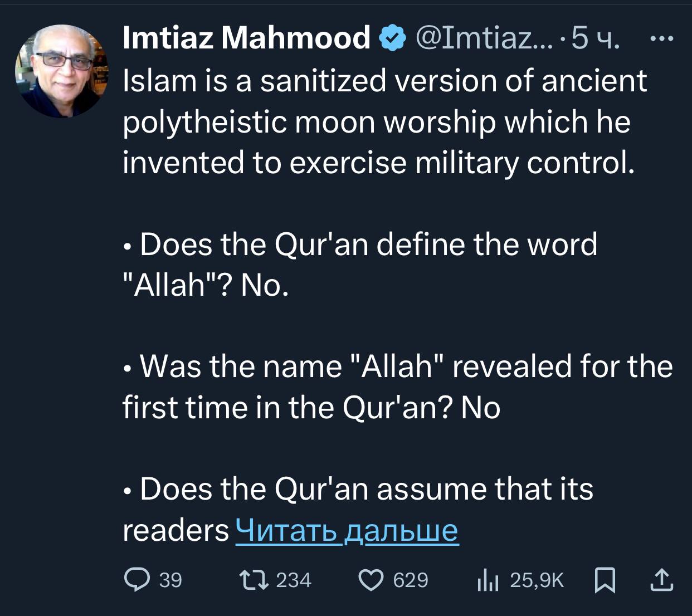692x616 pixels.
Task: Click the repost count 234
Action: coord(294,580)
